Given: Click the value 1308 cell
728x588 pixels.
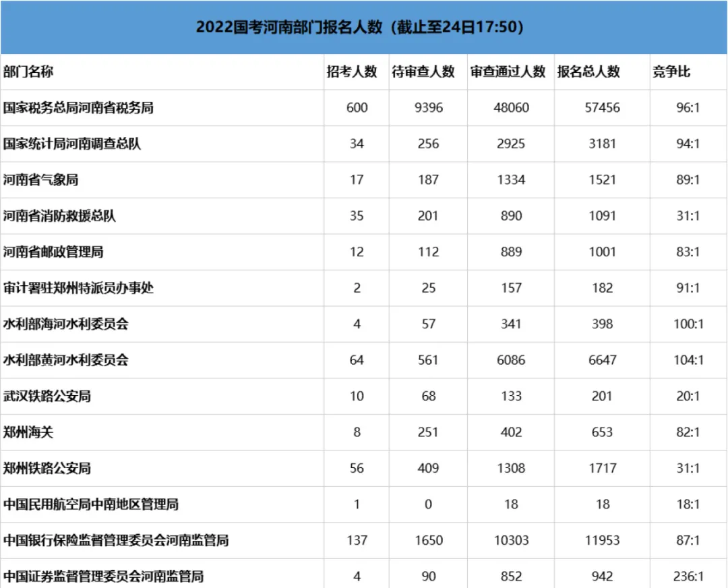Looking at the screenshot, I should click(511, 468).
